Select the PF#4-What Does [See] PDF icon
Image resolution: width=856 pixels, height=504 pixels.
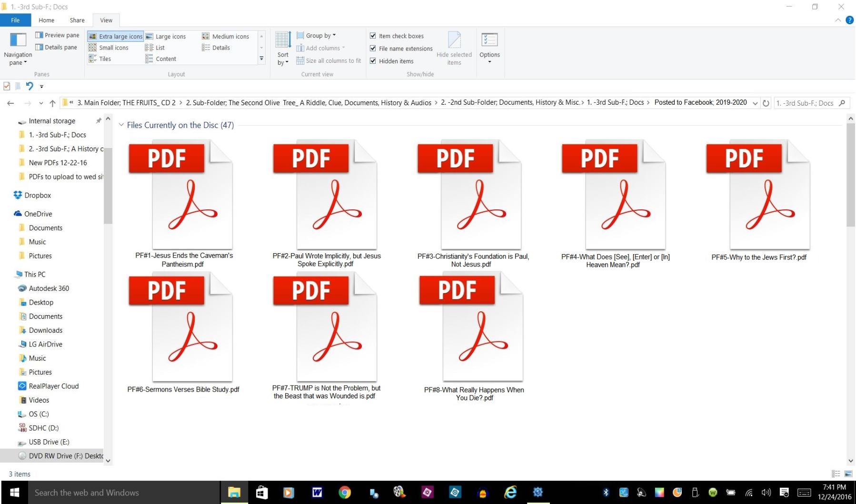[614, 194]
